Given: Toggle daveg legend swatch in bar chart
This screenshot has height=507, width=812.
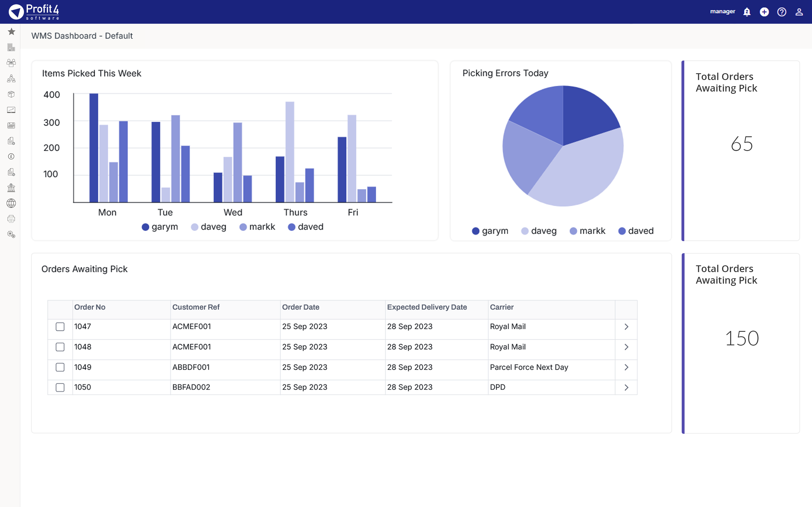Looking at the screenshot, I should pyautogui.click(x=195, y=227).
